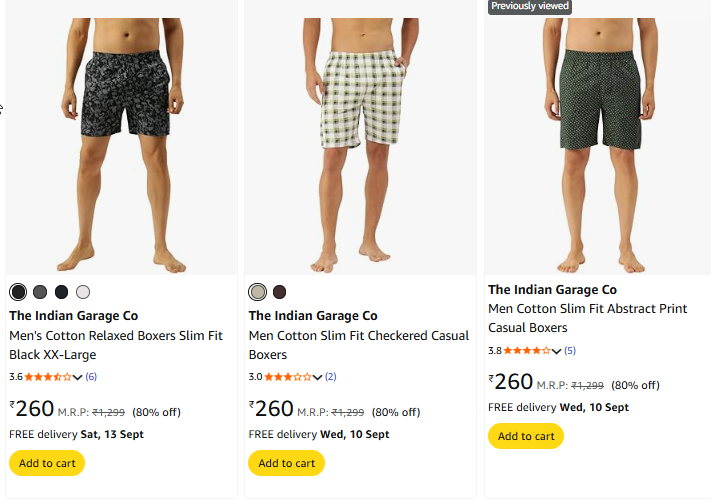Image resolution: width=711 pixels, height=504 pixels.
Task: Open the (6) reviews count link
Action: click(91, 377)
